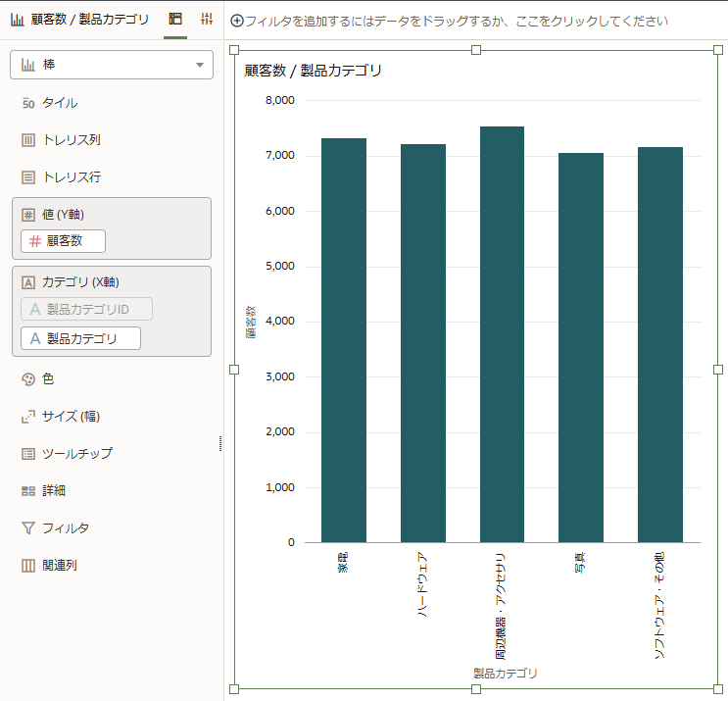The image size is (728, 701).
Task: Select the サイズ (幅) label
Action: (x=71, y=417)
